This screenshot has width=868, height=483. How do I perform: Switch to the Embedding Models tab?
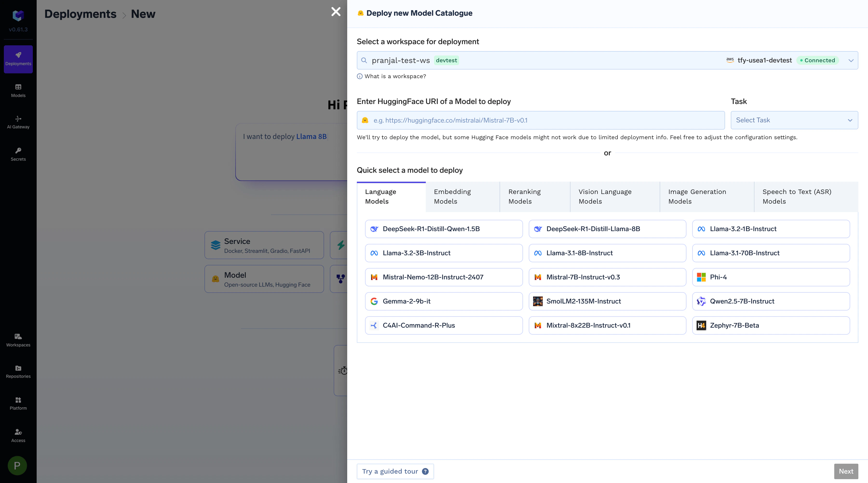452,196
